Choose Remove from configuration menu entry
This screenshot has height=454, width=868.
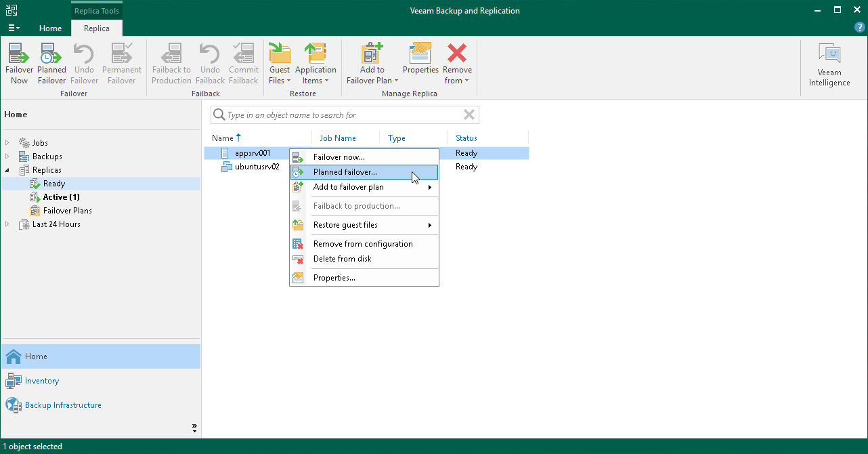364,244
